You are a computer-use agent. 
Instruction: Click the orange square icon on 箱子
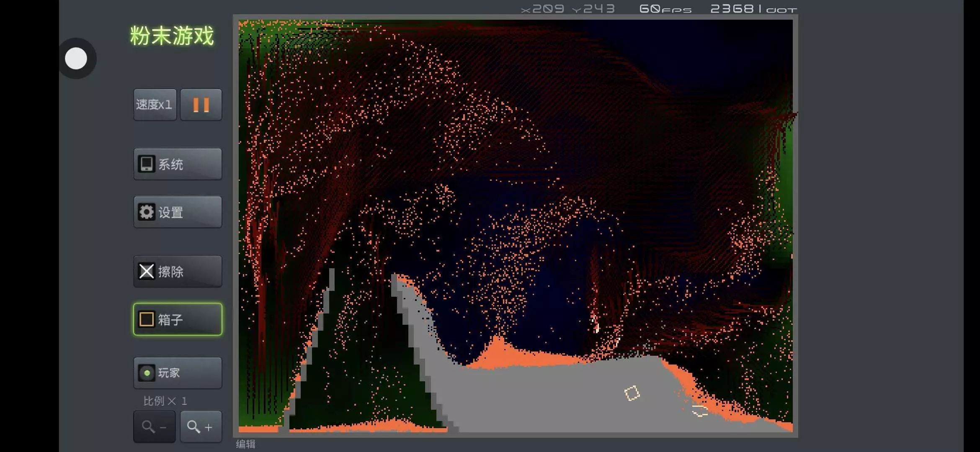(147, 319)
